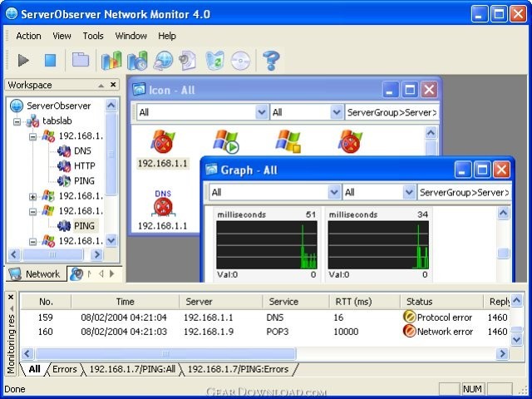
Task: Select the HTTP service in tree
Action: click(x=85, y=165)
